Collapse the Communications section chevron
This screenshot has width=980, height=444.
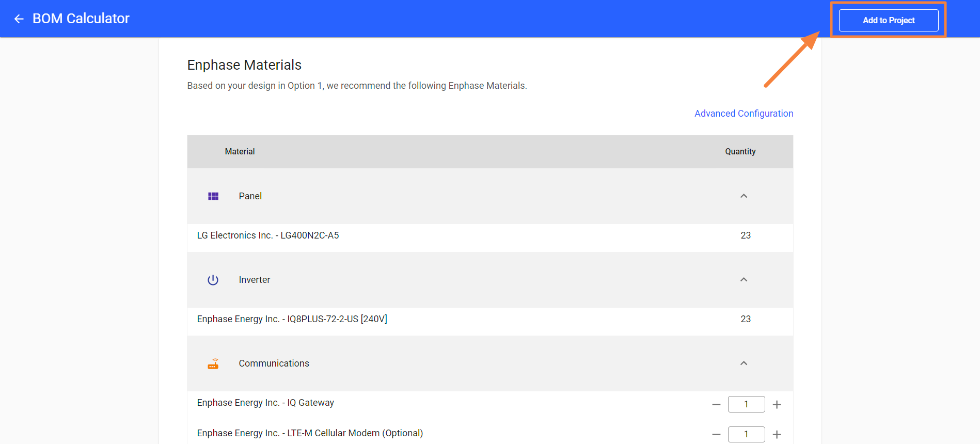(744, 363)
